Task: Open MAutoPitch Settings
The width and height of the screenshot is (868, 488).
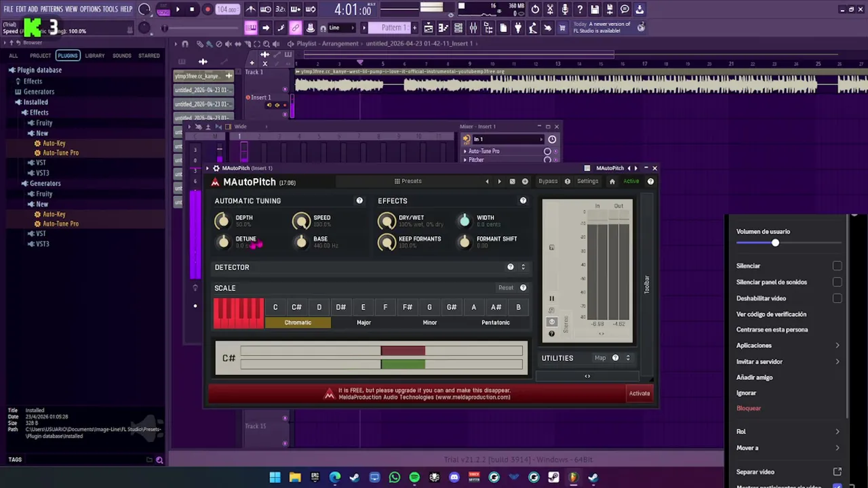Action: 587,181
